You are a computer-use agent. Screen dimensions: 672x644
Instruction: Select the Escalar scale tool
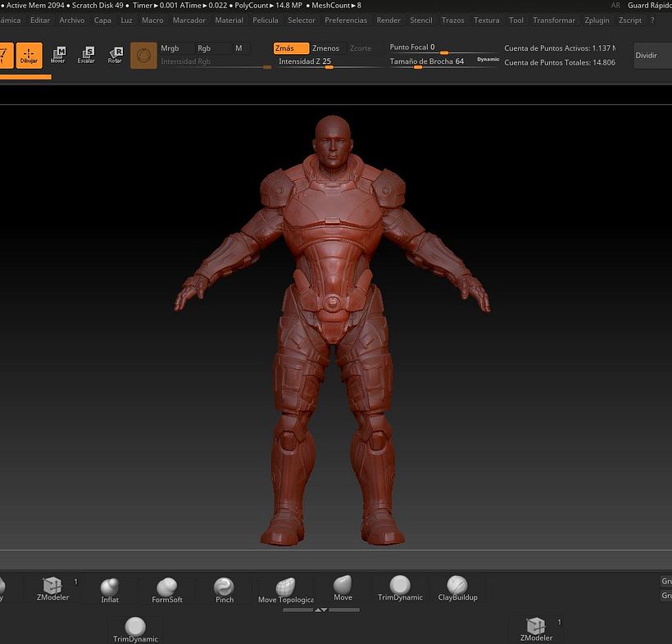pyautogui.click(x=86, y=55)
